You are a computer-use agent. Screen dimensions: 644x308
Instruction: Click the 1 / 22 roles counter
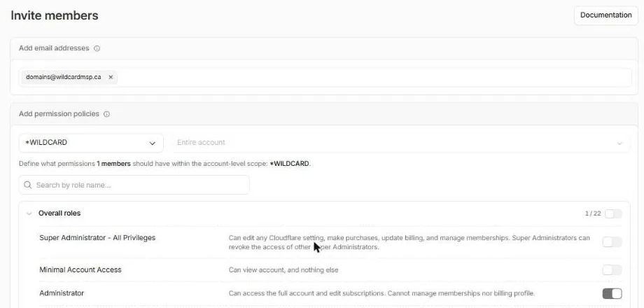pos(593,213)
